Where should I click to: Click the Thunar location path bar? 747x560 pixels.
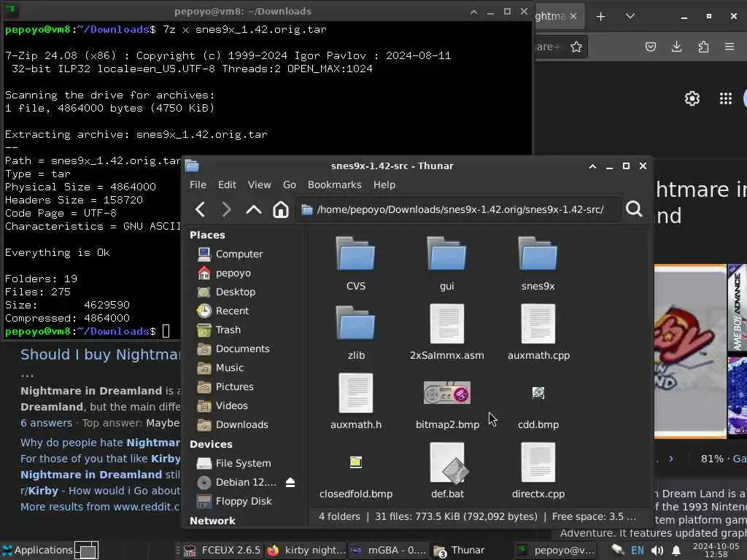click(458, 209)
